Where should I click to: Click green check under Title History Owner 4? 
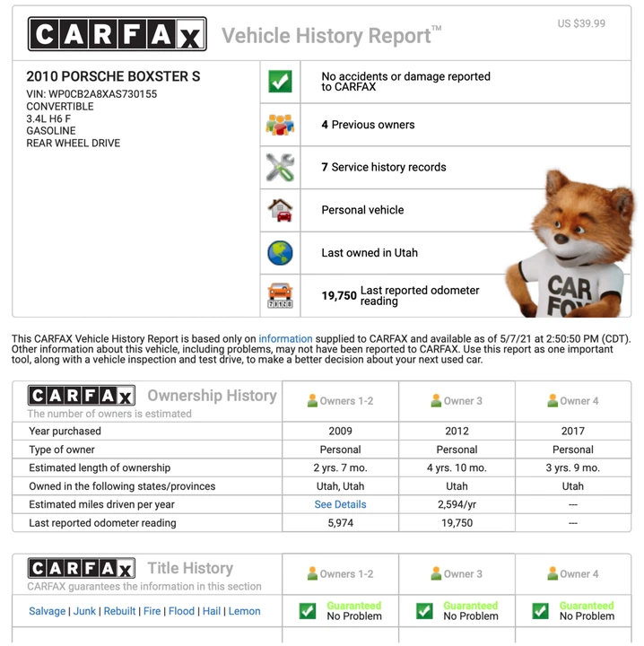[x=540, y=611]
